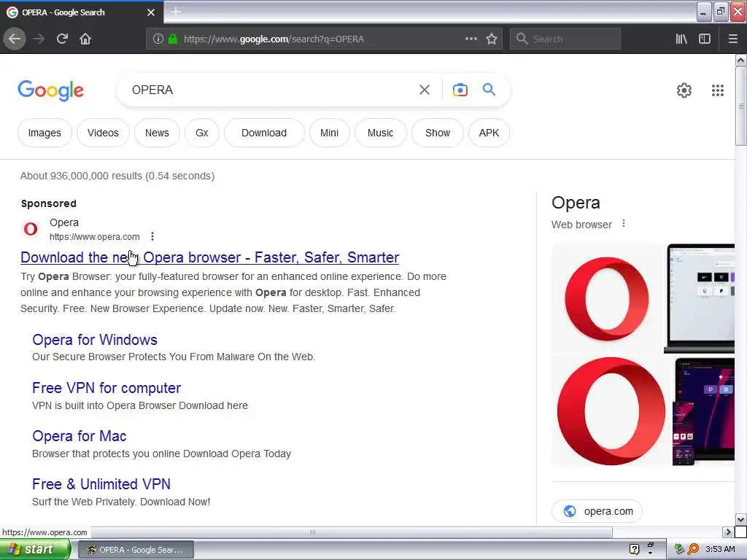Open 'Download the new Opera browser' link
This screenshot has width=747, height=560.
209,257
